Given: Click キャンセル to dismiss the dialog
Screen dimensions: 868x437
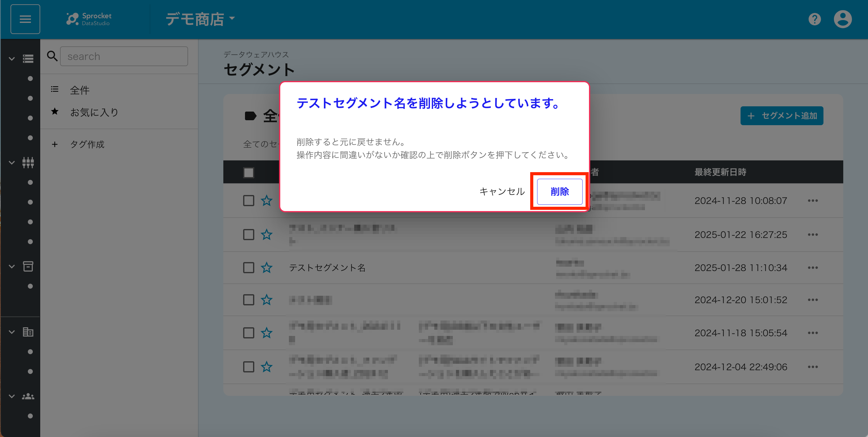Looking at the screenshot, I should pyautogui.click(x=502, y=192).
